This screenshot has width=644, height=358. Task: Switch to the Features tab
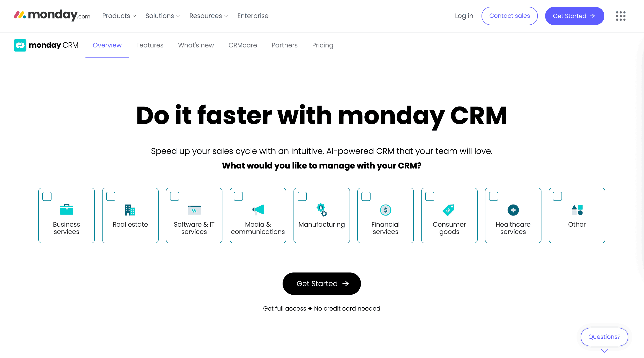tap(150, 45)
